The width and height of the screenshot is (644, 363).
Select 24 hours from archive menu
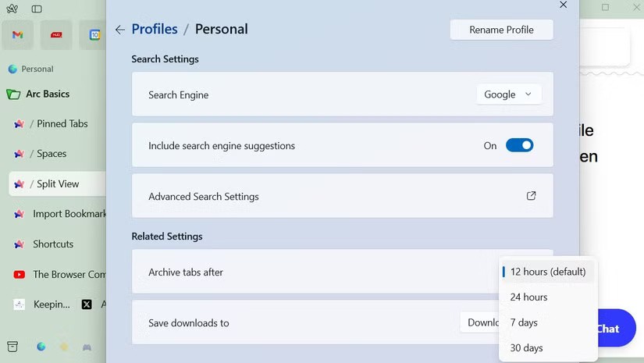pos(528,297)
